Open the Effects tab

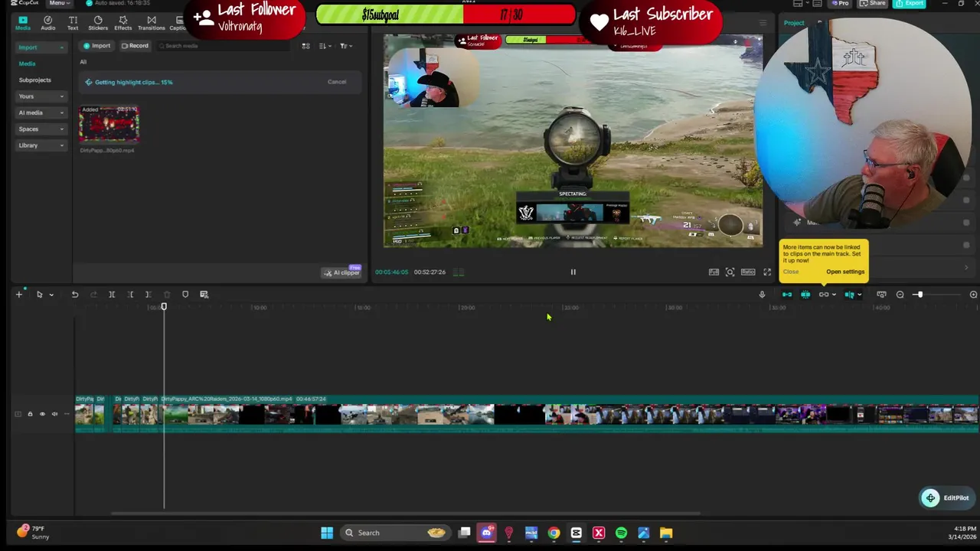click(x=122, y=23)
